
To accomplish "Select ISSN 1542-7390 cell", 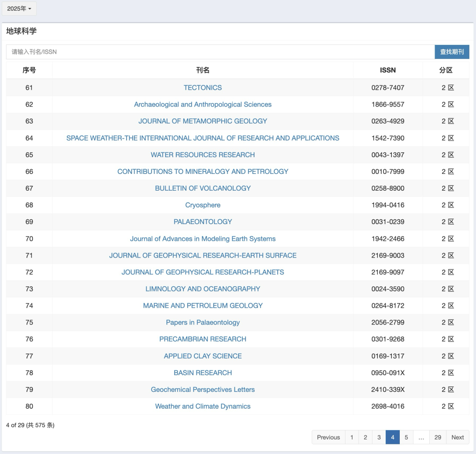I will [388, 138].
